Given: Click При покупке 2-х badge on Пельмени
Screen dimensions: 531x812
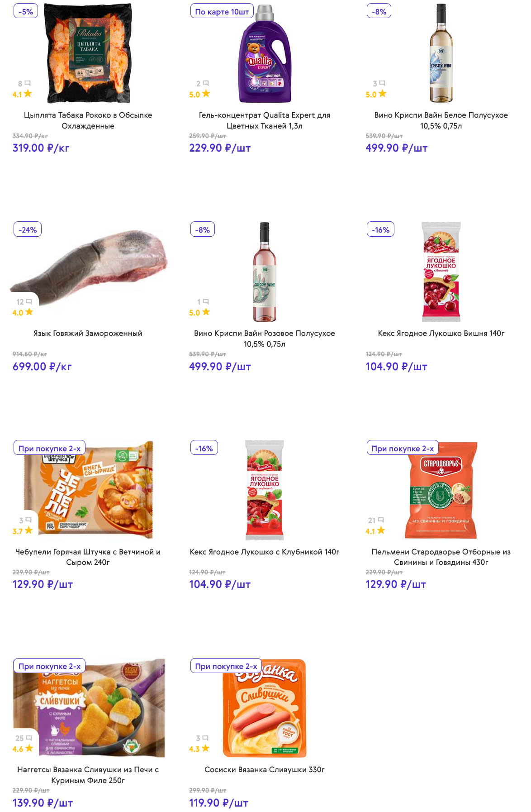Looking at the screenshot, I should (x=402, y=448).
